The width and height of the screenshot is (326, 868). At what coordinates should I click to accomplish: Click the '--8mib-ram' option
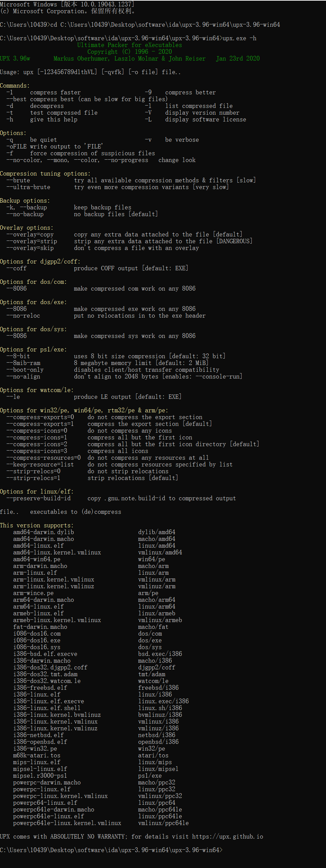click(x=23, y=363)
